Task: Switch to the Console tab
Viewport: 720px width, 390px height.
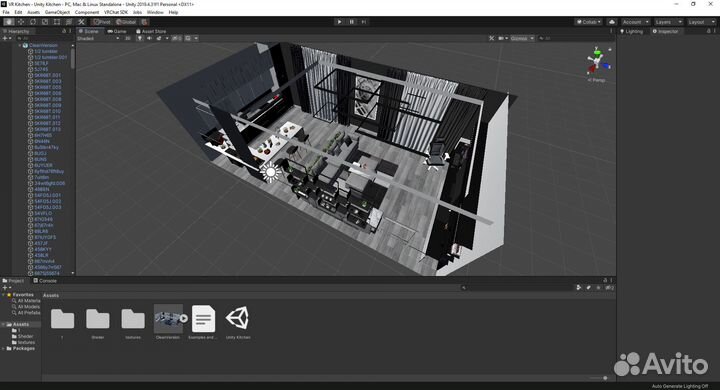Action: 45,281
